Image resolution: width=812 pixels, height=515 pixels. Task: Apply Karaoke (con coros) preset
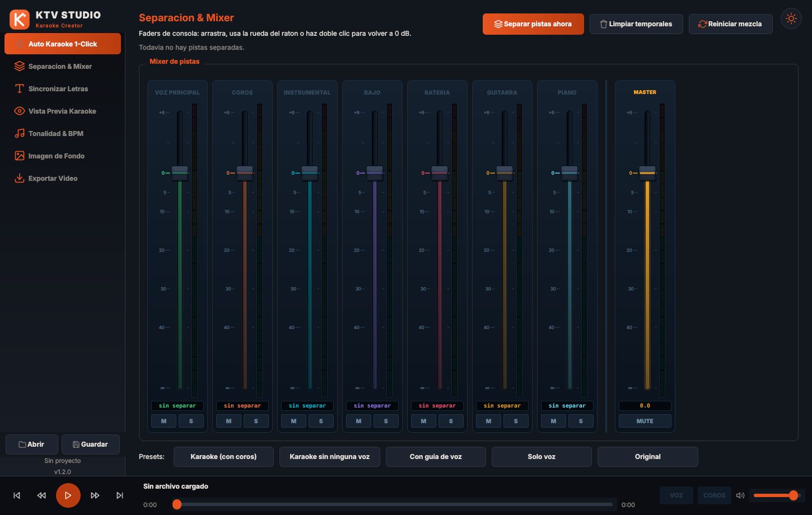(223, 457)
